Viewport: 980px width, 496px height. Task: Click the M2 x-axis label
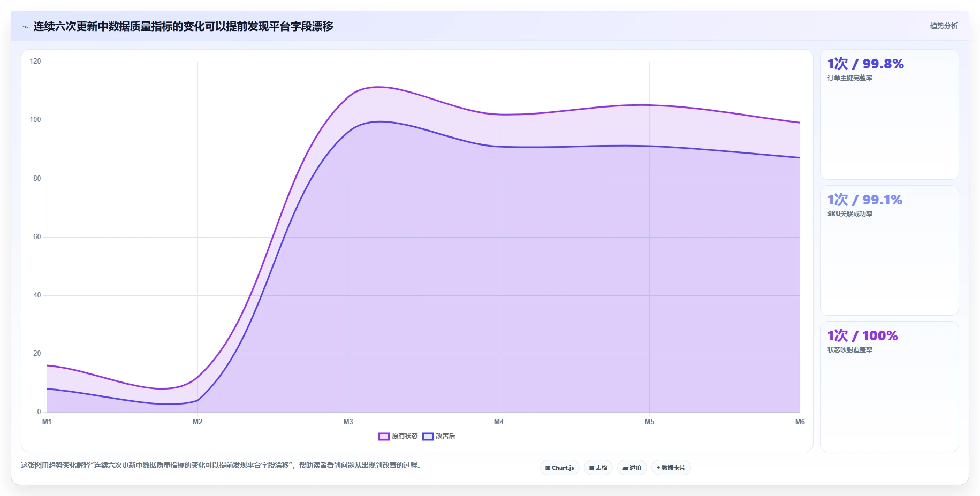pyautogui.click(x=197, y=422)
